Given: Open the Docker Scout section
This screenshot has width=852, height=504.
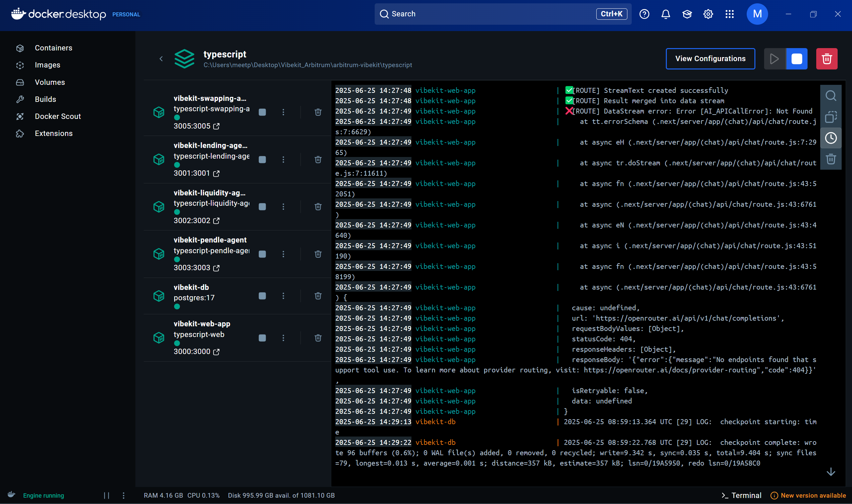Looking at the screenshot, I should coord(57,116).
